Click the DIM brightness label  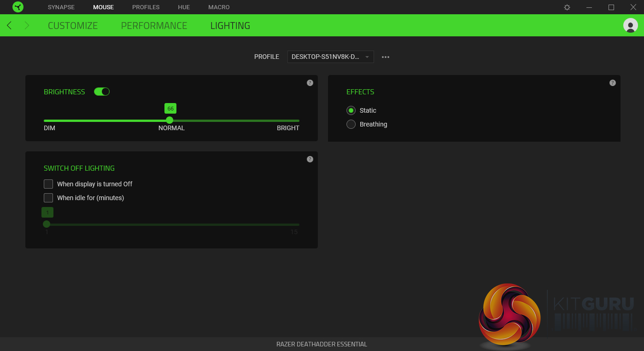pos(49,128)
